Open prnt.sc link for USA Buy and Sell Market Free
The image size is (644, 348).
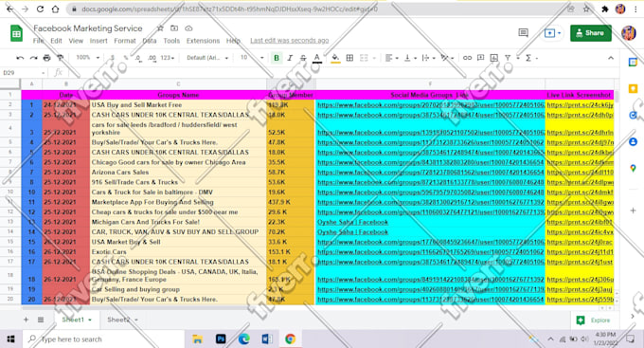click(580, 105)
